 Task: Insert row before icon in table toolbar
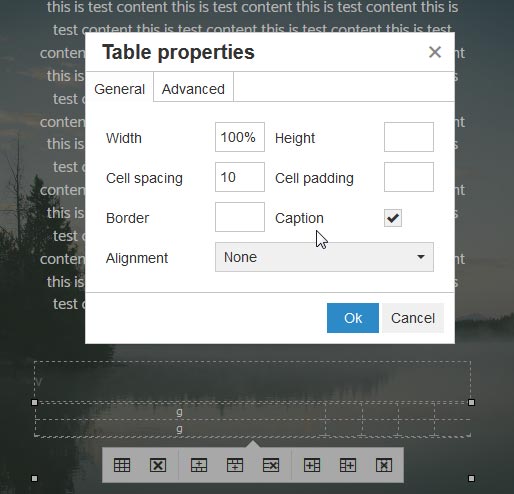(199, 465)
